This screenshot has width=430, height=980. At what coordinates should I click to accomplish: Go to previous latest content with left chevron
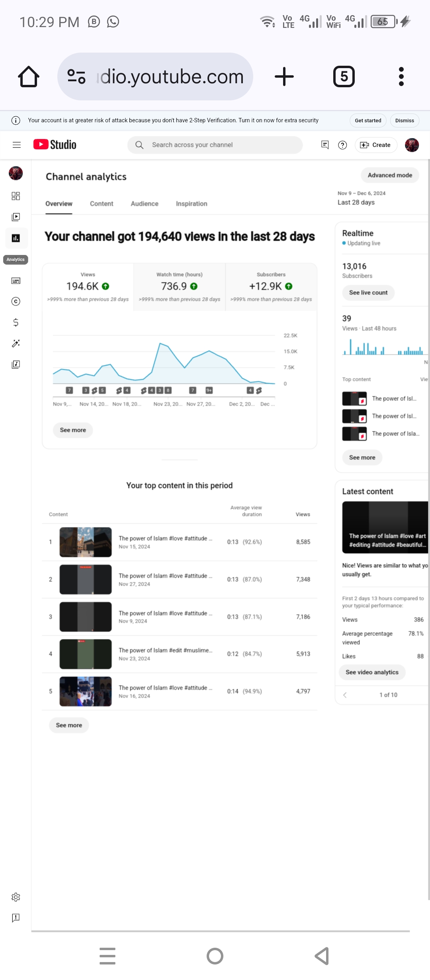[x=345, y=695]
